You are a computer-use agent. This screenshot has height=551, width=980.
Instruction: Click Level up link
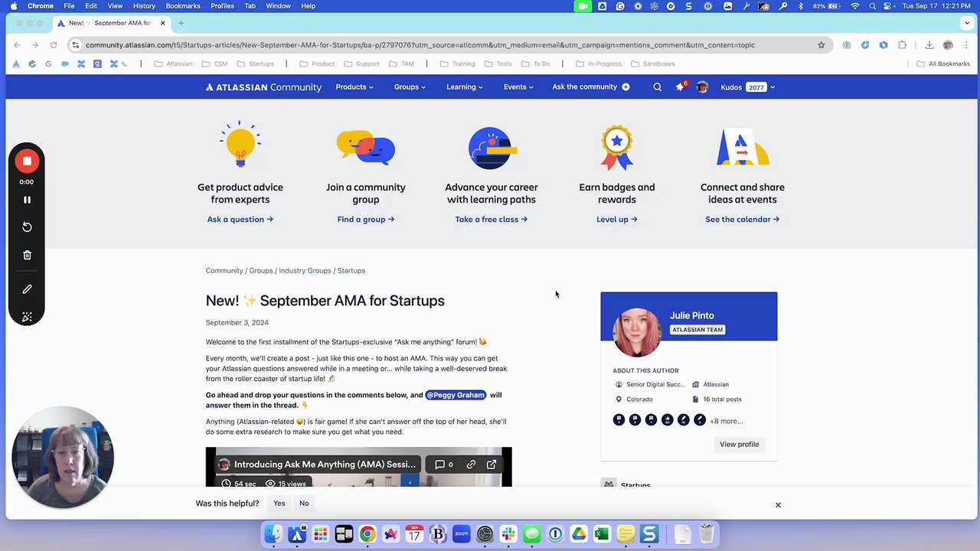617,220
